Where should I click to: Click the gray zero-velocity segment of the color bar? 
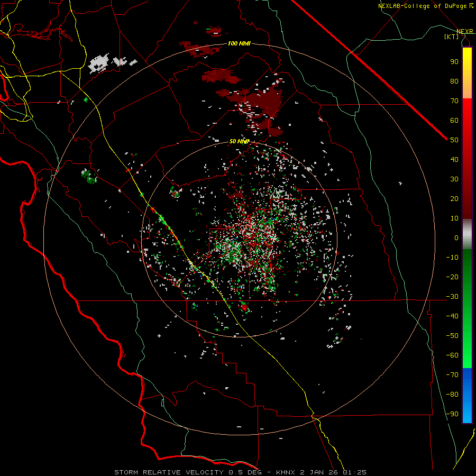click(467, 234)
